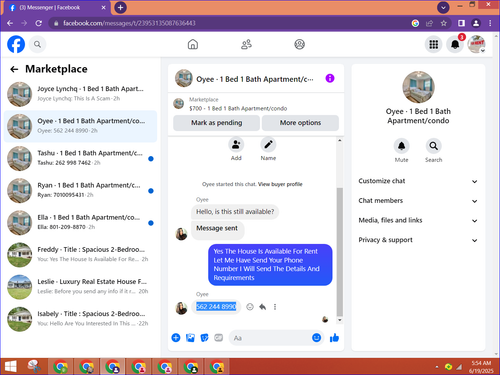This screenshot has width=500, height=375.
Task: Open Chrome customize menu three dots
Action: pyautogui.click(x=490, y=23)
